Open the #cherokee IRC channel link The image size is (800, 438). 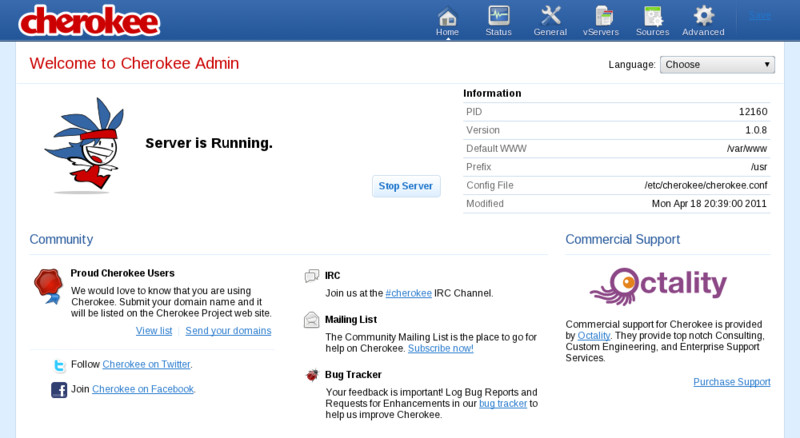(409, 293)
